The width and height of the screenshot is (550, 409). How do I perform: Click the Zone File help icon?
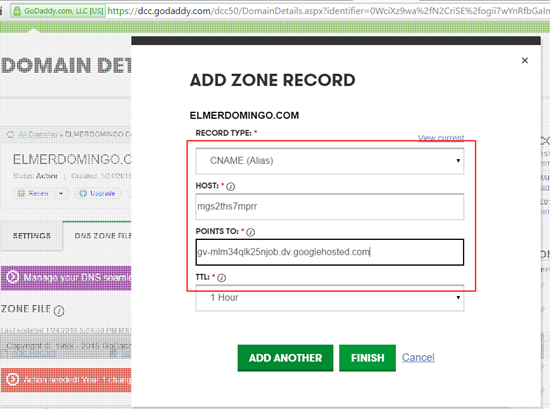pyautogui.click(x=59, y=310)
